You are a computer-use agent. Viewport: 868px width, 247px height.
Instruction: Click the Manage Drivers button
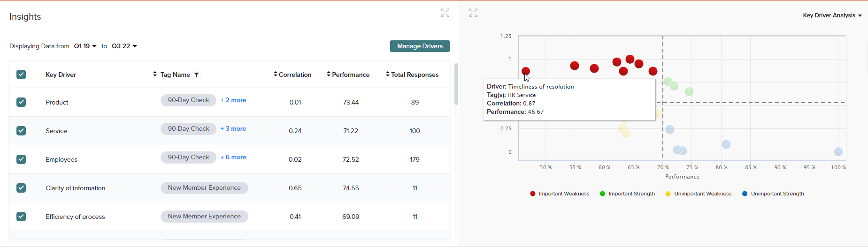tap(420, 46)
